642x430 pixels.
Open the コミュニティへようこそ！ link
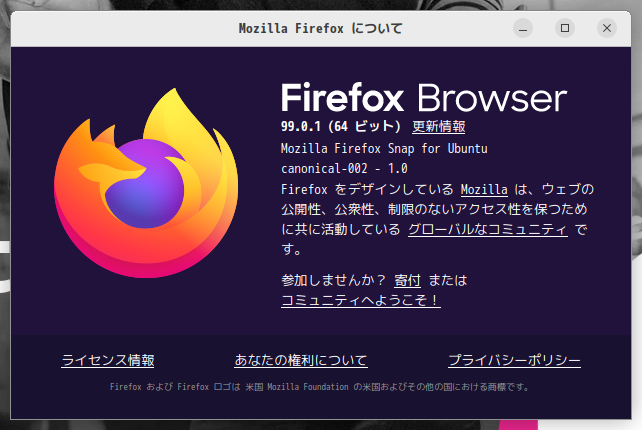[361, 300]
